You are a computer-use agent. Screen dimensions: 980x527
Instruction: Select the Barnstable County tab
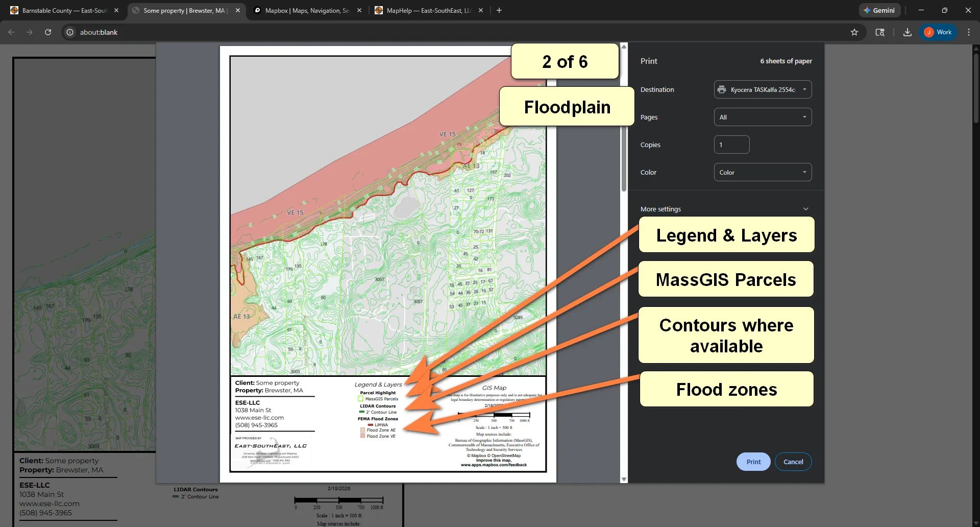pyautogui.click(x=61, y=10)
